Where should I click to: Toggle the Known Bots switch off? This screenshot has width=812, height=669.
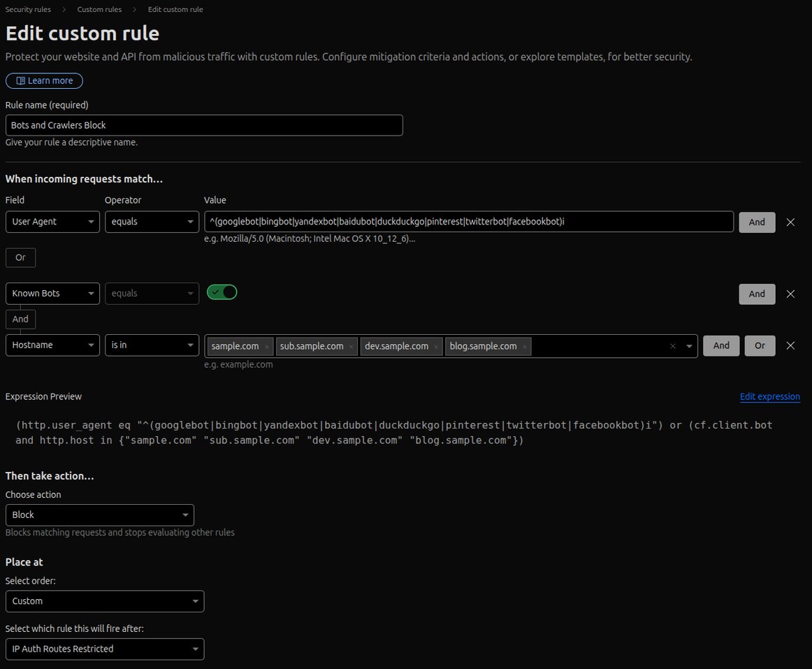(x=222, y=292)
